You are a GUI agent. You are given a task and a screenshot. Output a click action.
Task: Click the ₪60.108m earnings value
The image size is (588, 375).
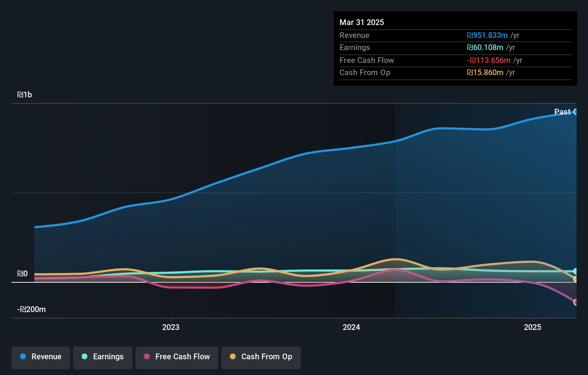485,47
